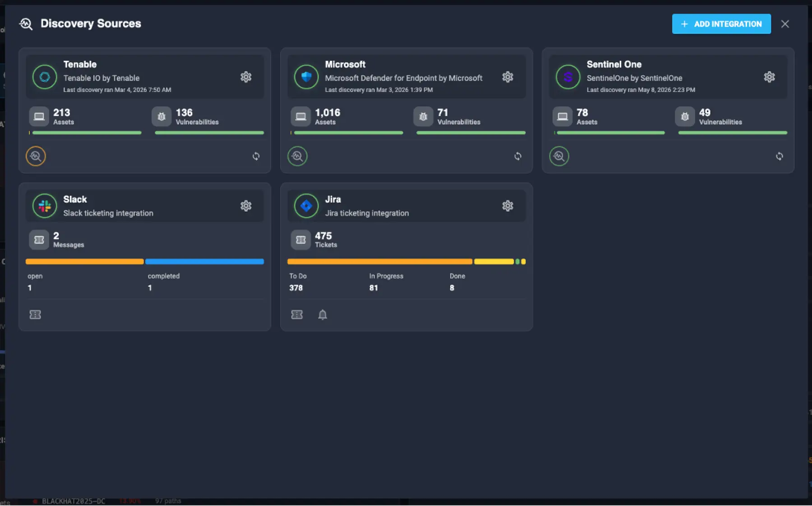
Task: Click Microsoft 71 Vulnerabilities count
Action: pos(443,112)
